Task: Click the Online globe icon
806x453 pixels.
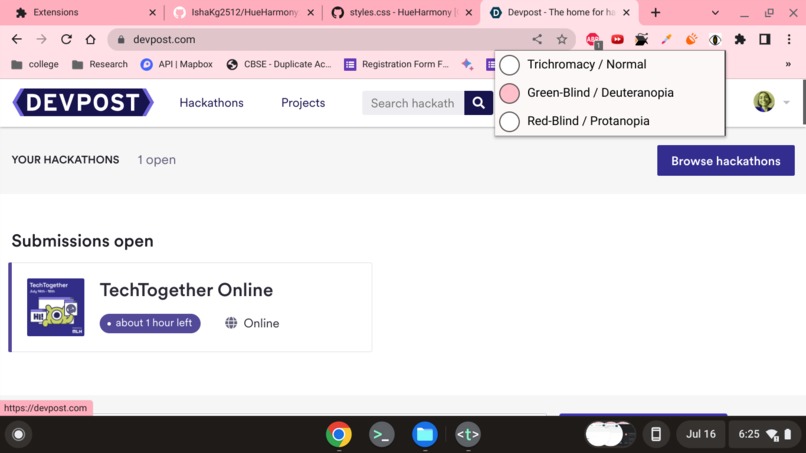Action: (x=231, y=323)
